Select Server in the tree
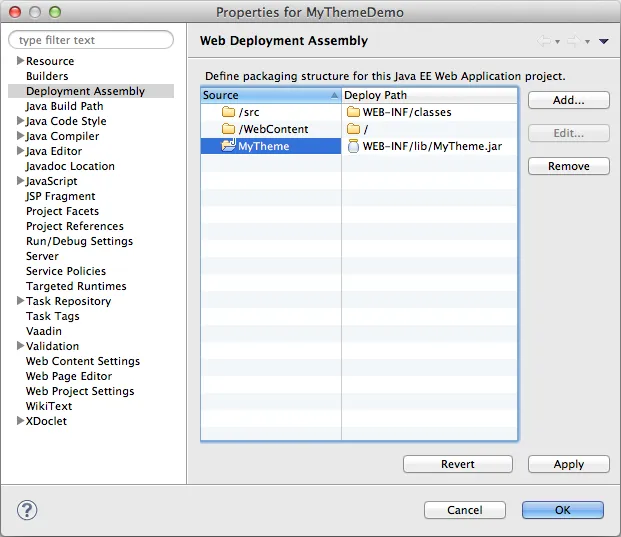Image resolution: width=621 pixels, height=537 pixels. [x=42, y=256]
